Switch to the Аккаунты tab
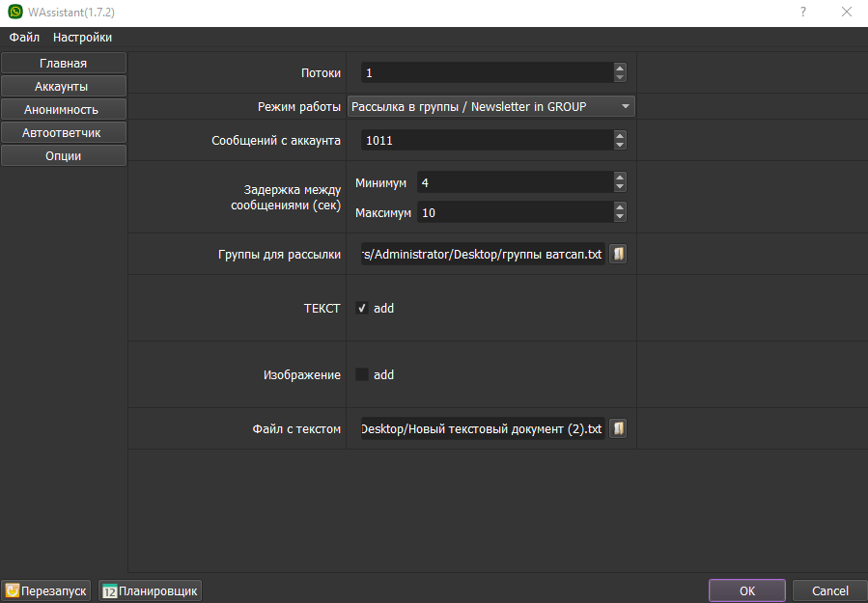Image resolution: width=868 pixels, height=603 pixels. 64,87
